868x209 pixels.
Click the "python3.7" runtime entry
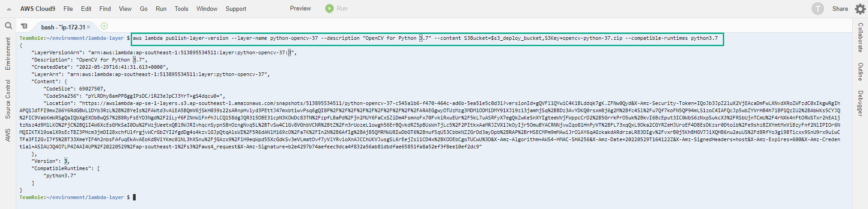pos(60,176)
